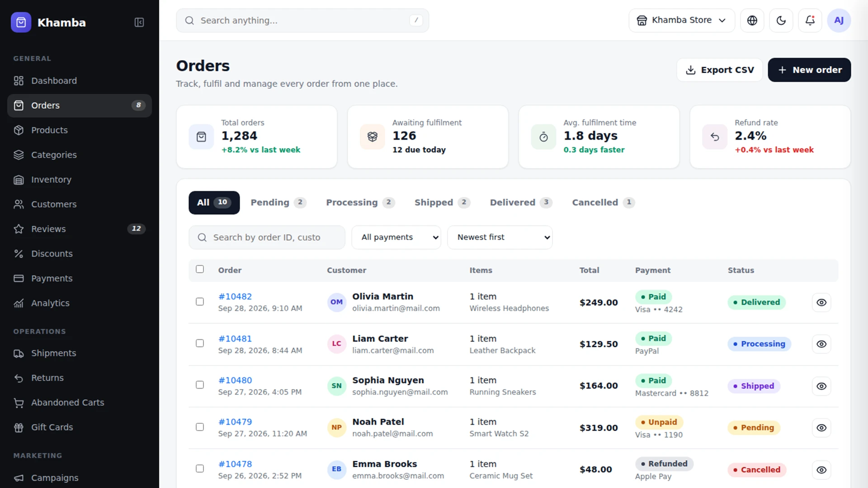
Task: Click the magnifier icon in order search
Action: coord(202,237)
